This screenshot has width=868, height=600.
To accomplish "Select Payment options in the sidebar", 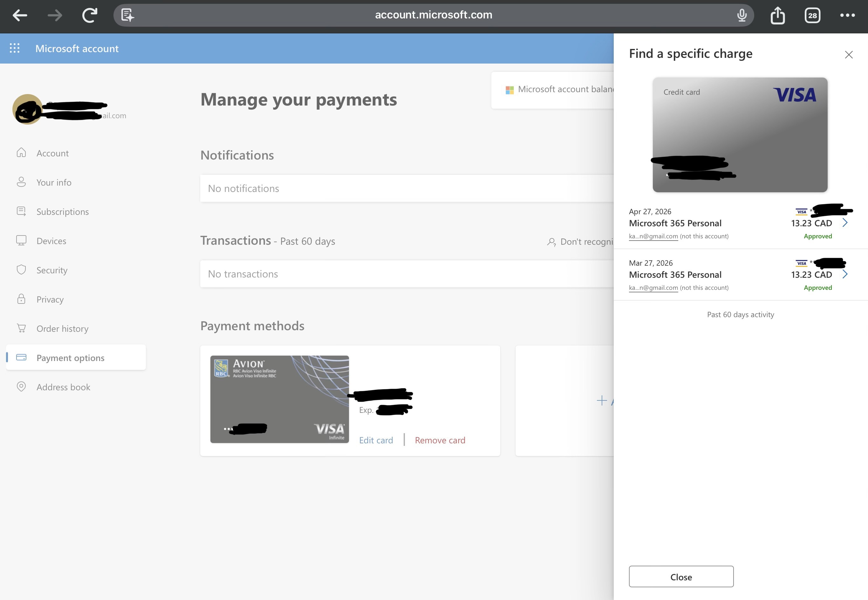I will pos(76,358).
